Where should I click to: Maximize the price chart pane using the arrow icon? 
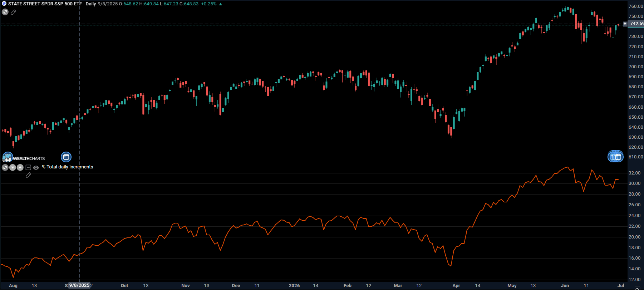[5, 12]
